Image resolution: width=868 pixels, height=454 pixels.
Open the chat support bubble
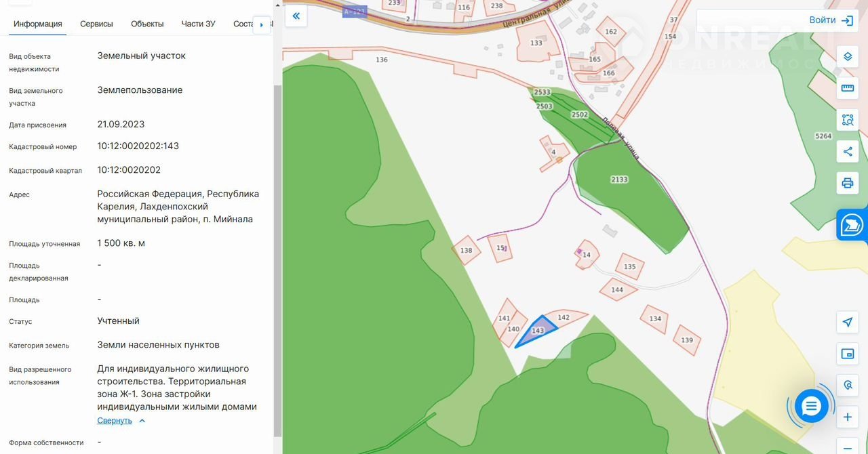810,406
